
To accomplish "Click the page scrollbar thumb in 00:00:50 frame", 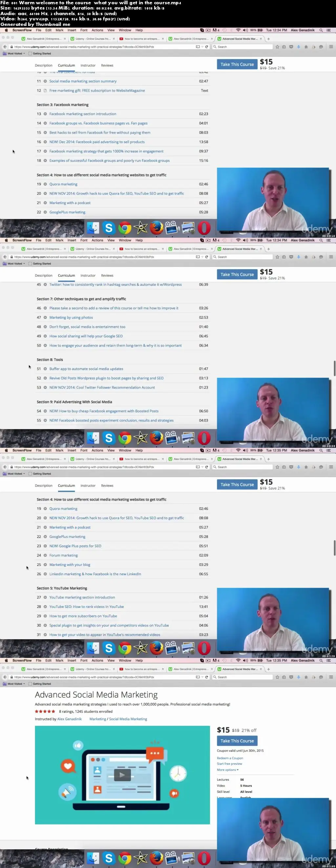I will (334, 368).
